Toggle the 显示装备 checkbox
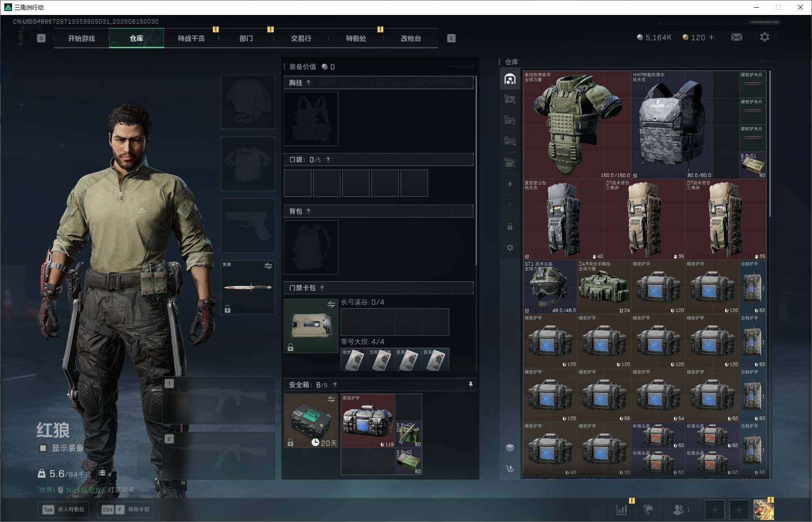This screenshot has width=812, height=522. 43,448
